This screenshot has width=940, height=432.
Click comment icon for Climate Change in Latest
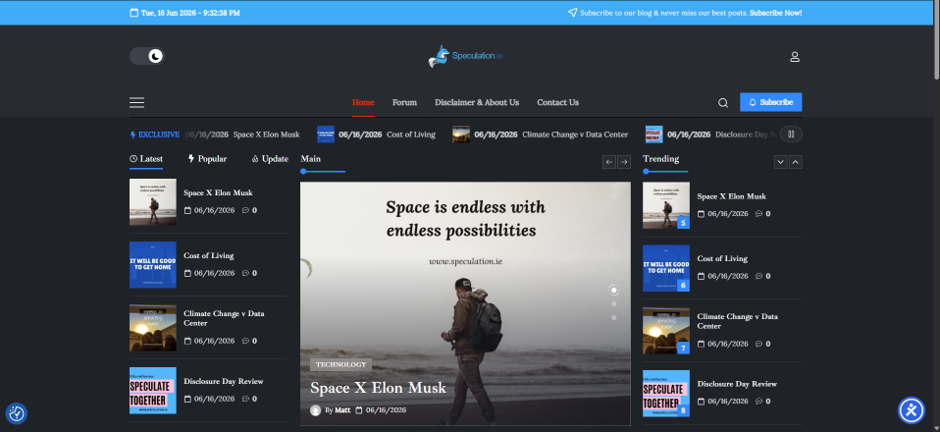pyautogui.click(x=245, y=341)
